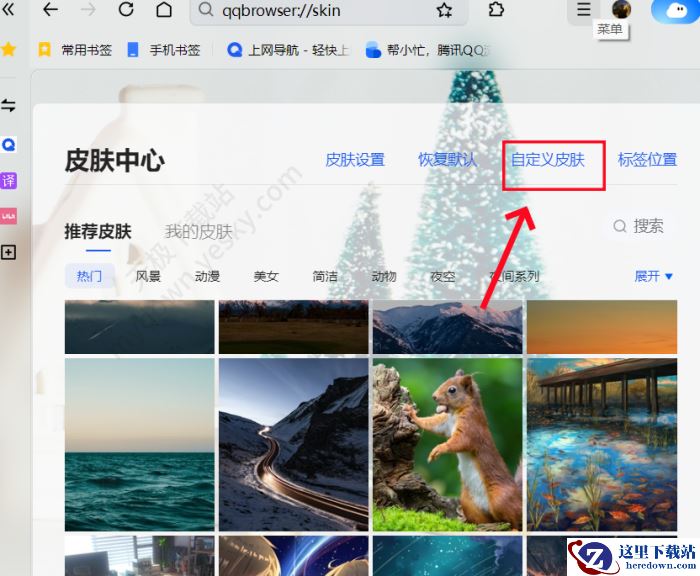Choose the orange sunset sky skin thumbnail

(602, 327)
